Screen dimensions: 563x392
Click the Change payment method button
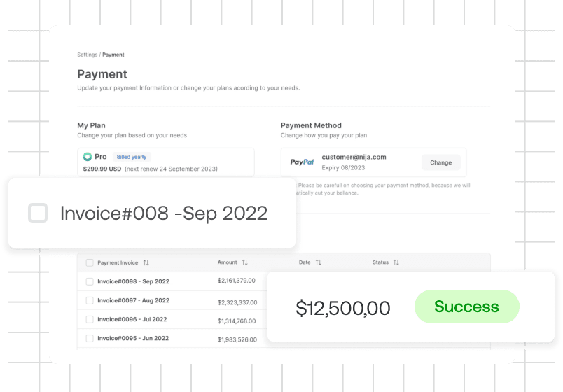click(441, 162)
